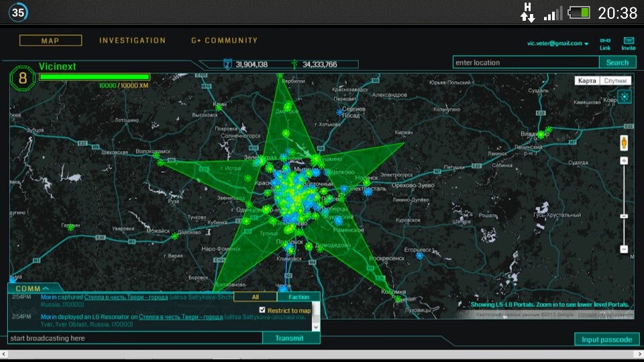
Task: Switch map view to Карта
Action: pyautogui.click(x=587, y=80)
